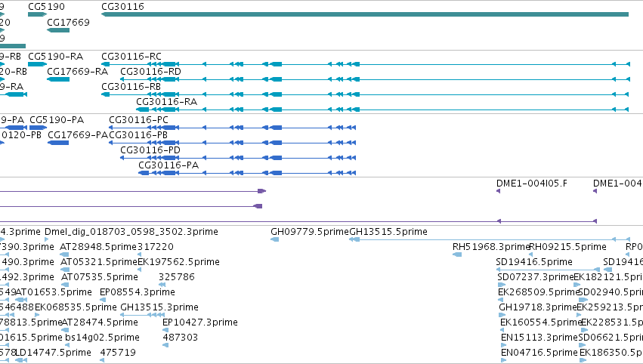Screen dimensions: 643x364
Task: Select the EN15113.3prime EST label
Action: tap(539, 338)
